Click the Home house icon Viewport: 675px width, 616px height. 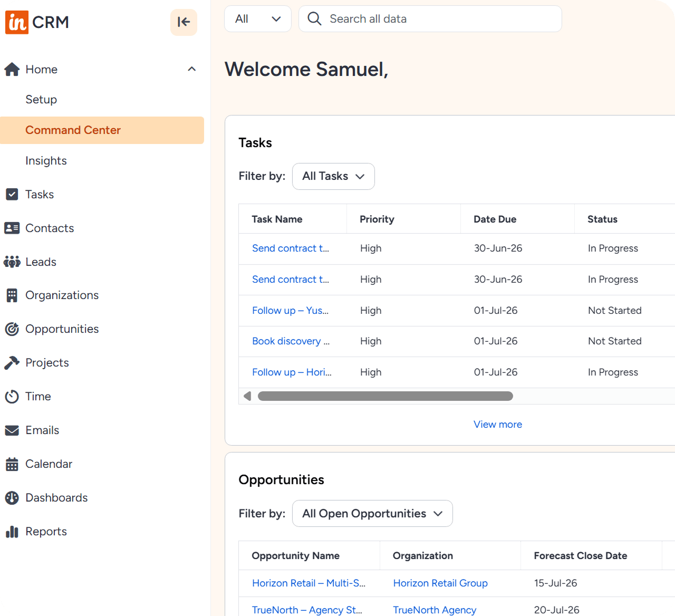12,70
